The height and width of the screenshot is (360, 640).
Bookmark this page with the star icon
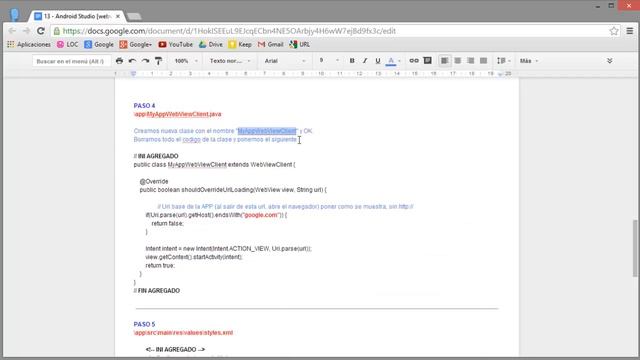coord(614,31)
